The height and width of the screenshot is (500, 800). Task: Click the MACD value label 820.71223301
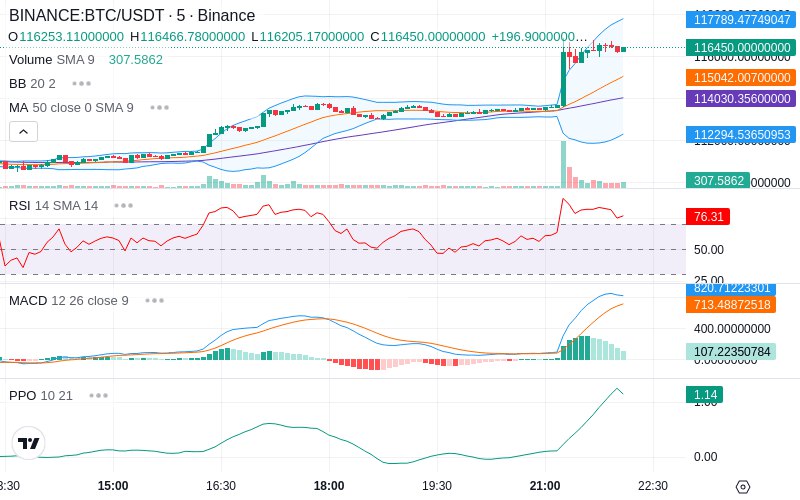[731, 289]
